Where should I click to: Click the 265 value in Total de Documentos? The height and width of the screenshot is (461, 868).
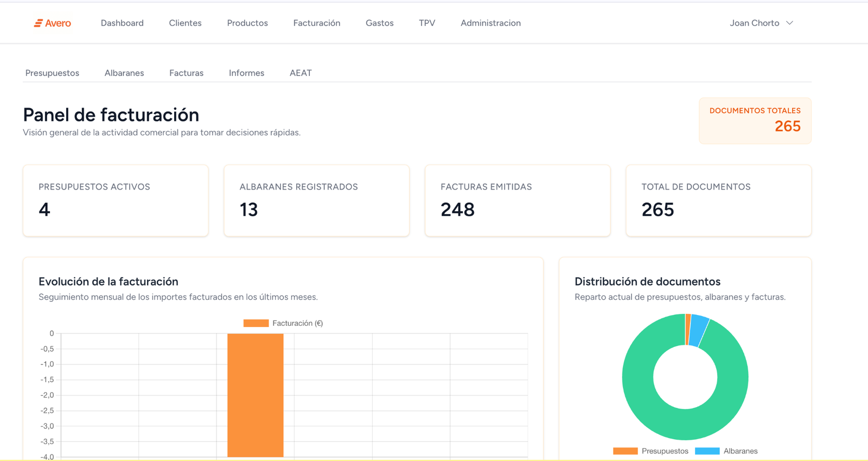658,210
